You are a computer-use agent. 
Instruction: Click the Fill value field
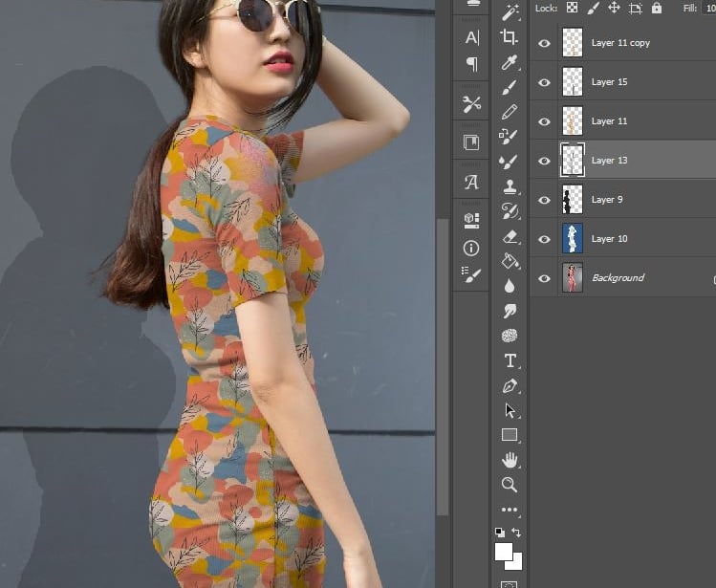(708, 9)
